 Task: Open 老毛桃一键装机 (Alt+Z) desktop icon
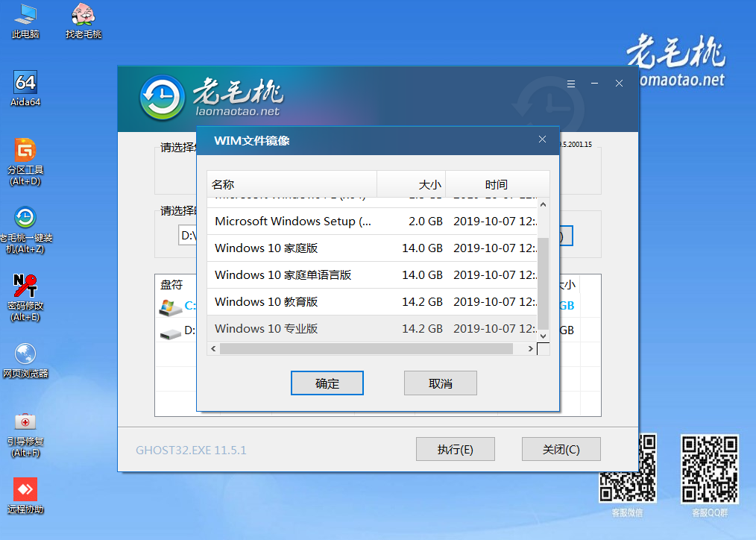(25, 230)
